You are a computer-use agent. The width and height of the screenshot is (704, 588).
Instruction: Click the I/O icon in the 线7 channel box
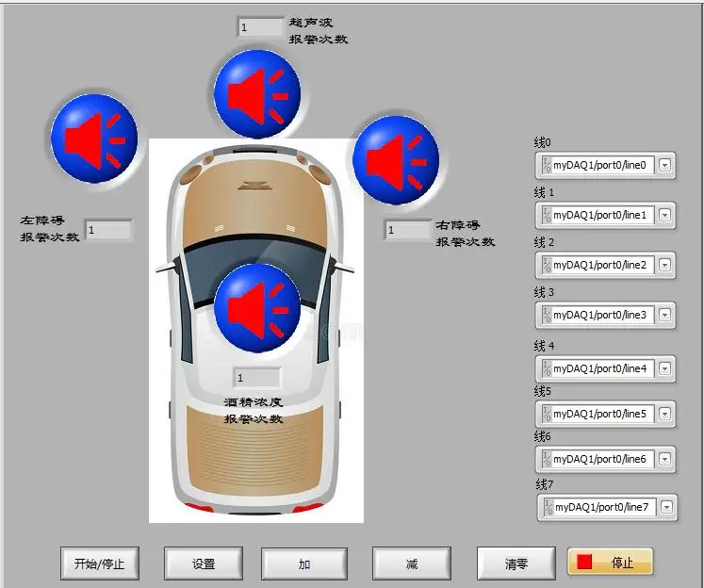[548, 507]
